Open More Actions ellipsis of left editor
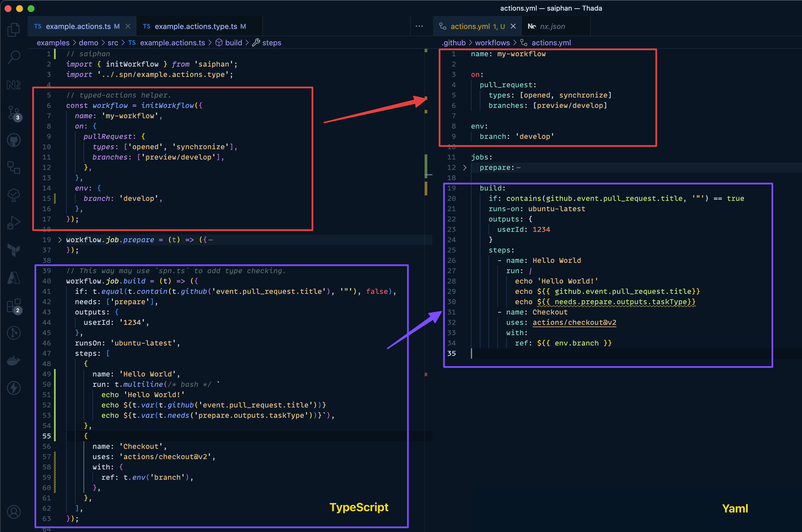The width and height of the screenshot is (802, 532). click(419, 26)
